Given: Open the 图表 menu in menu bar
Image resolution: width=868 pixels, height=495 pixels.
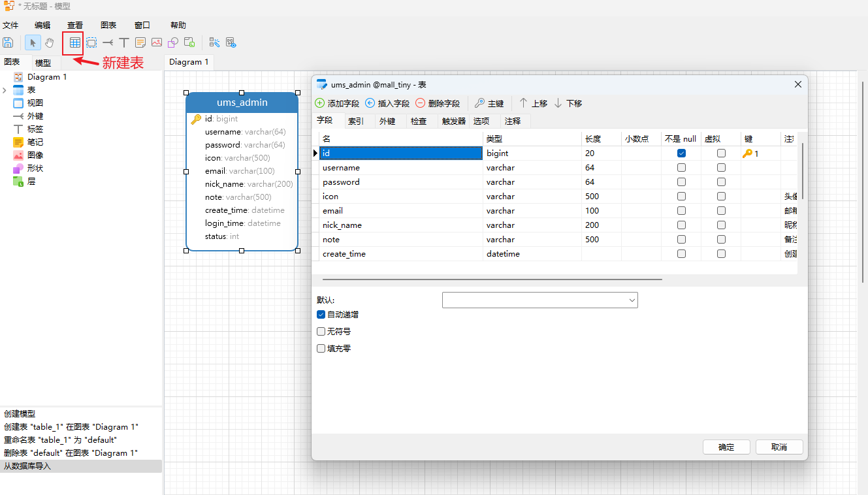Looking at the screenshot, I should tap(108, 25).
